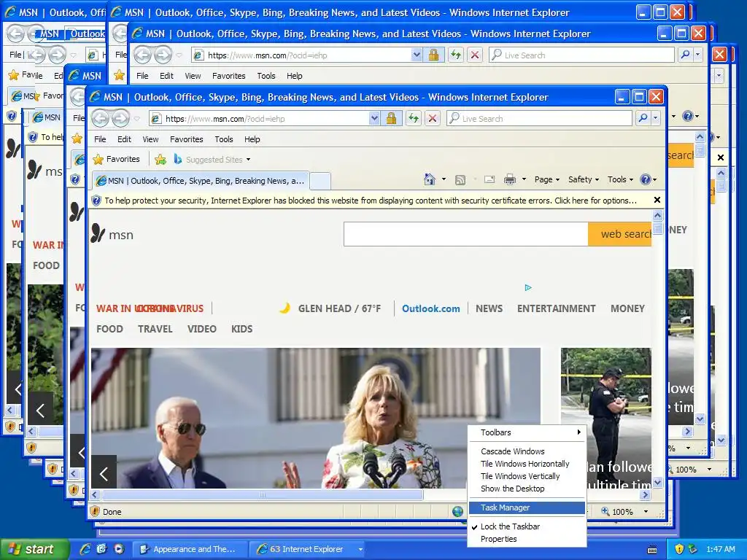This screenshot has width=747, height=560.
Task: Open a new blank tab in the front window
Action: coord(320,181)
